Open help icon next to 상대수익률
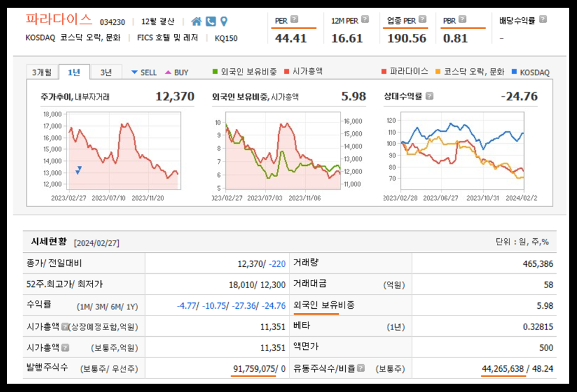This screenshot has width=577, height=392. 430,96
